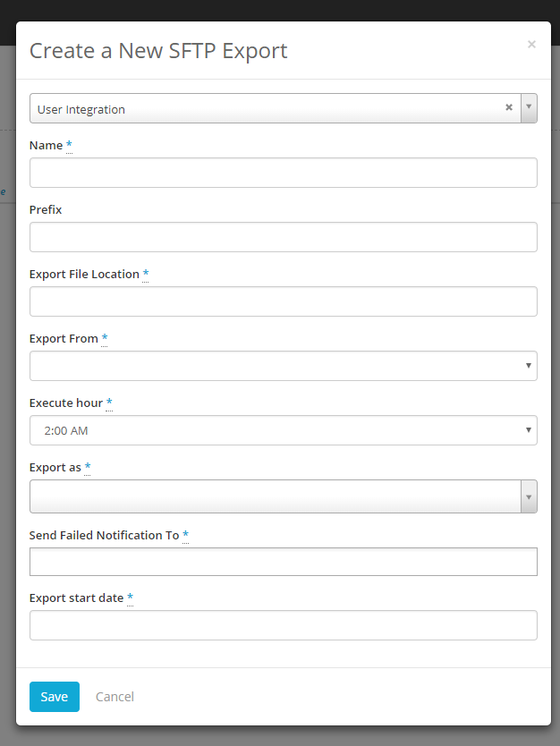Image resolution: width=560 pixels, height=746 pixels.
Task: Click the required asterisk next to Name
Action: point(69,144)
